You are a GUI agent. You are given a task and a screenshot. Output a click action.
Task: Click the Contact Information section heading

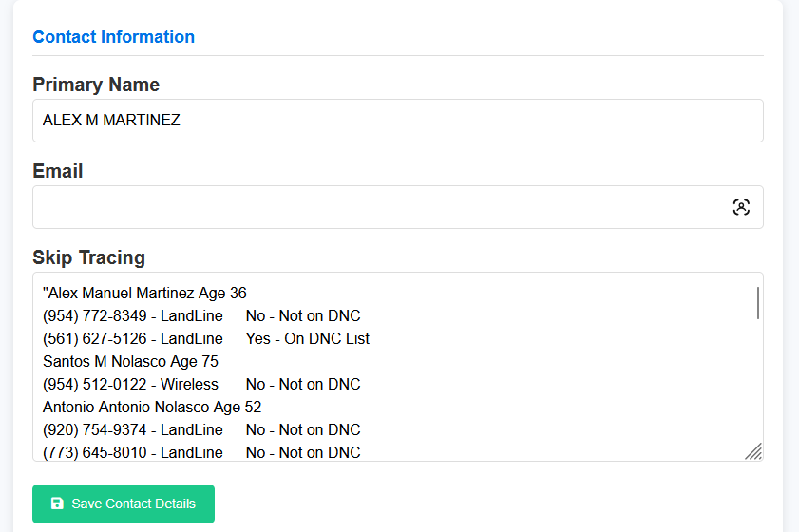pyautogui.click(x=113, y=37)
